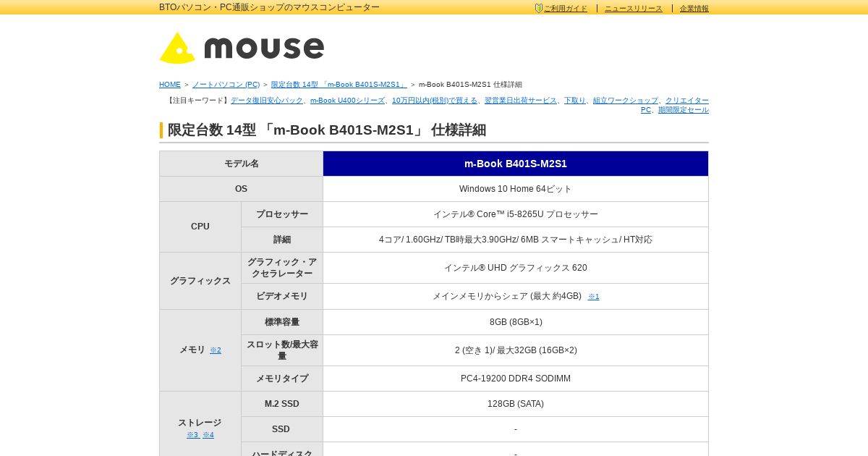Click 128GB (SATA) cell
Screen dimensions: 868x456
pos(516,404)
